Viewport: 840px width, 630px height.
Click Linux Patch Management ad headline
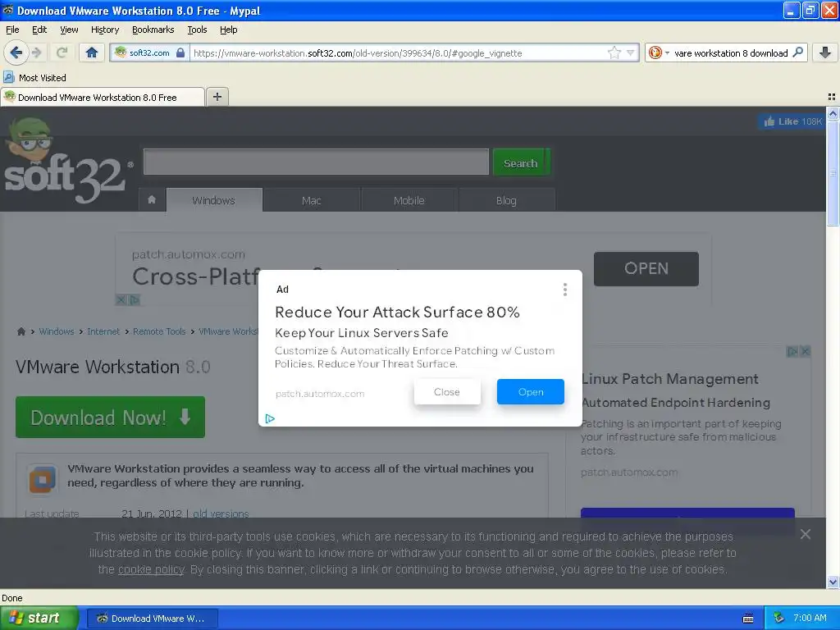[x=669, y=379]
